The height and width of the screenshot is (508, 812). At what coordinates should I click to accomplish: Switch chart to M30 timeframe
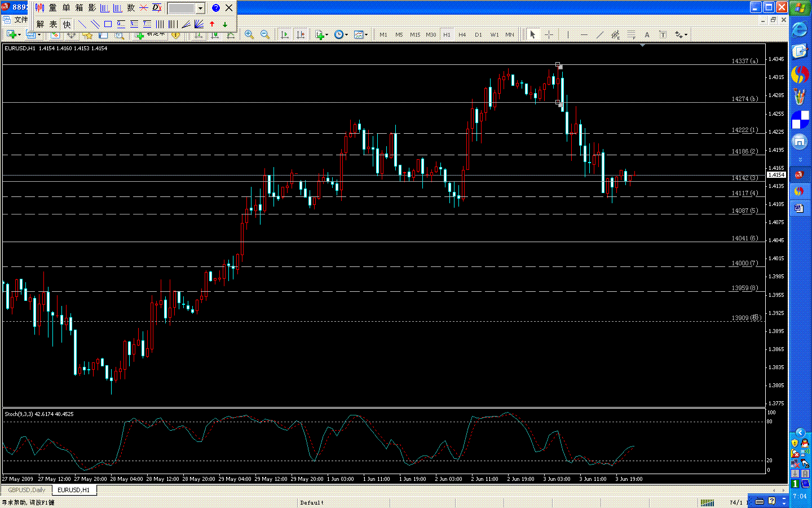tap(431, 35)
